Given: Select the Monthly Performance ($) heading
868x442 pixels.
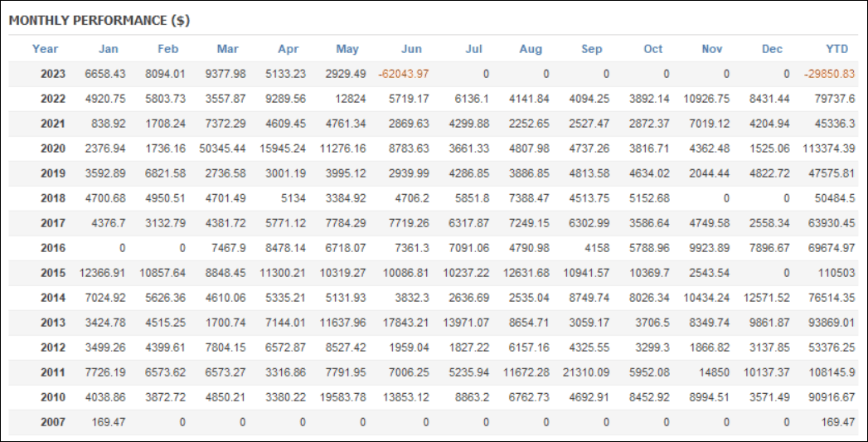Looking at the screenshot, I should (x=99, y=21).
